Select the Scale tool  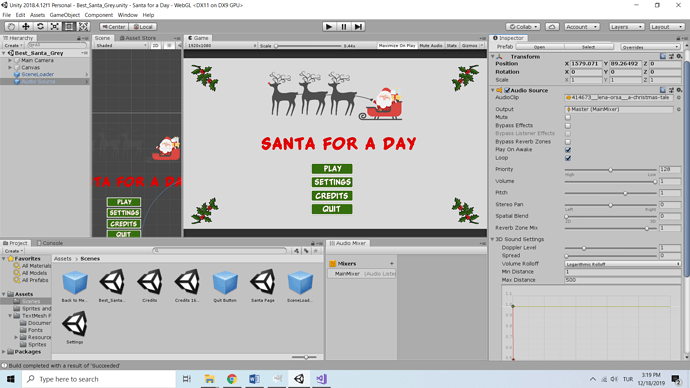click(55, 27)
